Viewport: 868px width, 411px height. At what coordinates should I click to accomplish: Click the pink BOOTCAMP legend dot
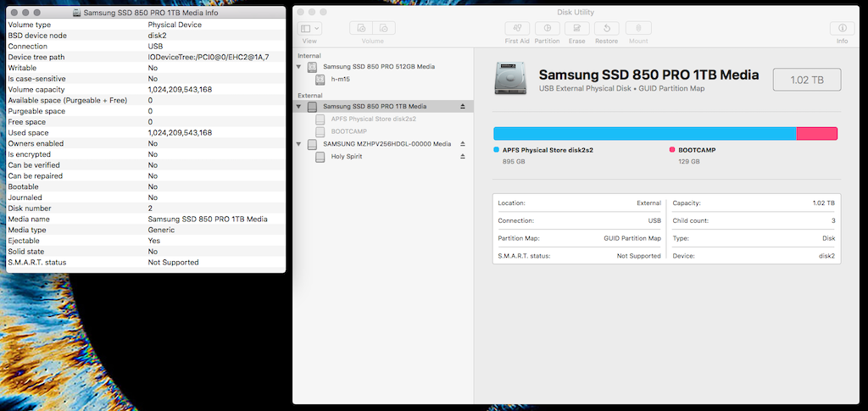point(672,150)
